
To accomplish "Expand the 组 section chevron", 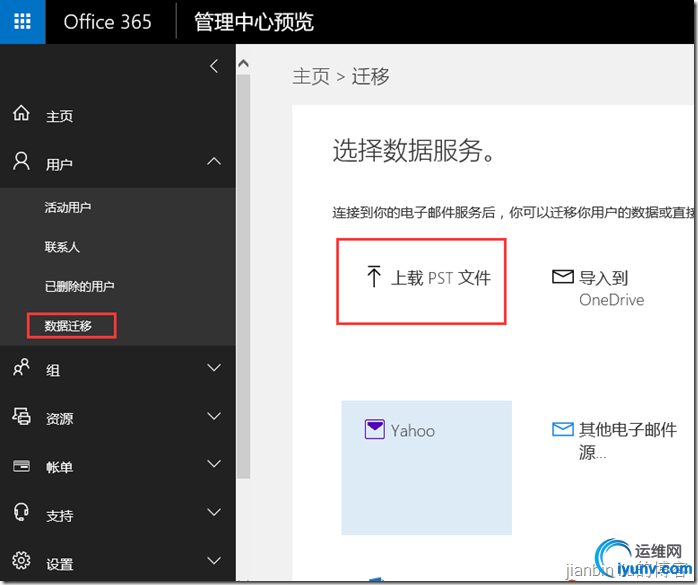I will [214, 367].
